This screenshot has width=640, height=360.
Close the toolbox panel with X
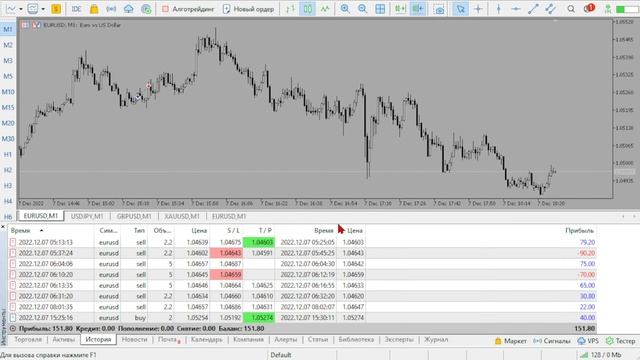pyautogui.click(x=3, y=227)
